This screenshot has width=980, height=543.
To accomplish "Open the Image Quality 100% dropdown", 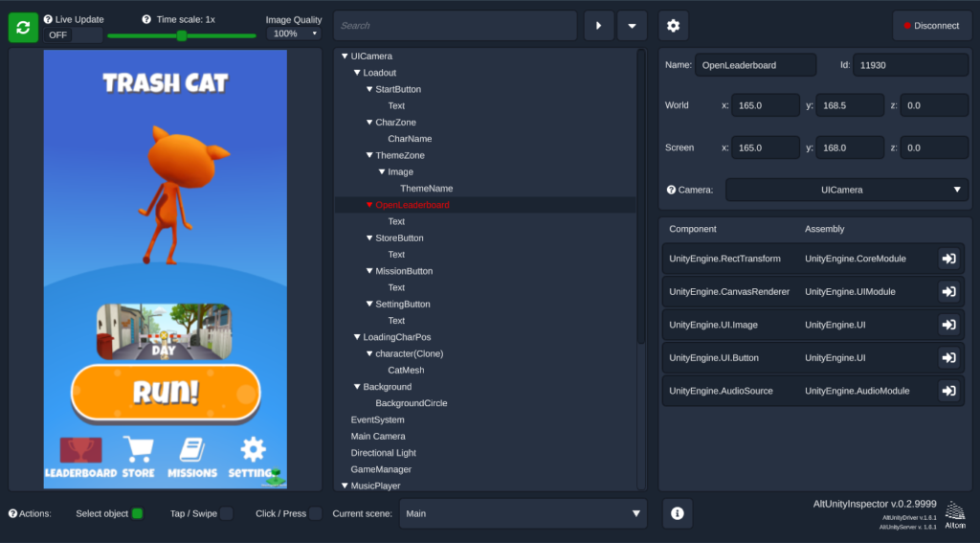I will tap(294, 34).
